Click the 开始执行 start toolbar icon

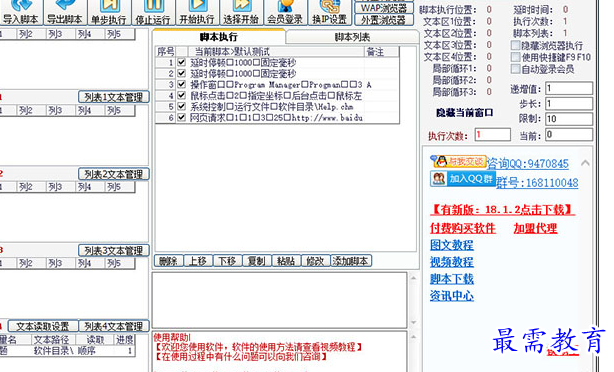click(197, 12)
